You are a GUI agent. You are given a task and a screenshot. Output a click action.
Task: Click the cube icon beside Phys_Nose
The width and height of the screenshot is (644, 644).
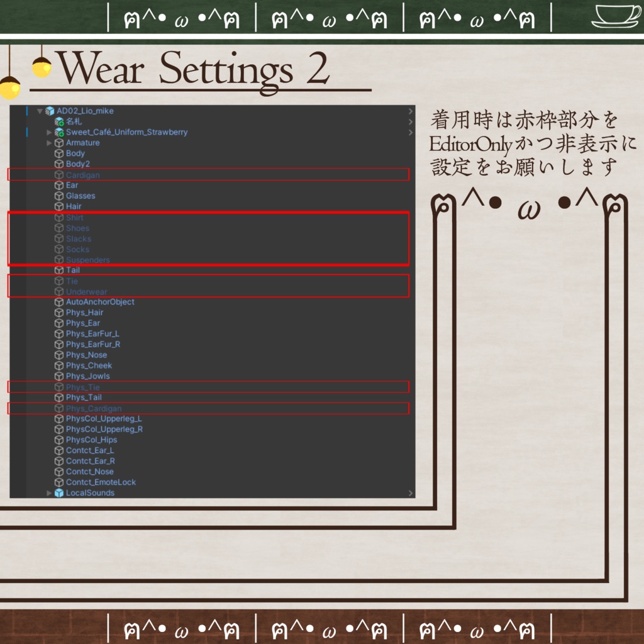[59, 355]
